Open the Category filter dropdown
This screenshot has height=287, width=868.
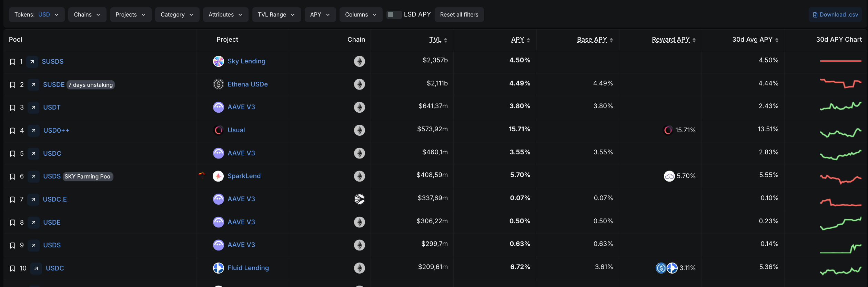click(x=177, y=14)
